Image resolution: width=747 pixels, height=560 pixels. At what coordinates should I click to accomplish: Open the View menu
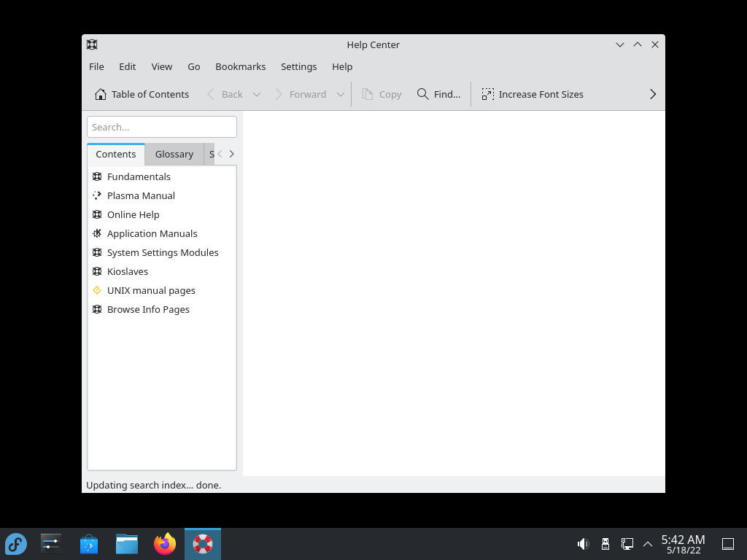[x=161, y=66]
